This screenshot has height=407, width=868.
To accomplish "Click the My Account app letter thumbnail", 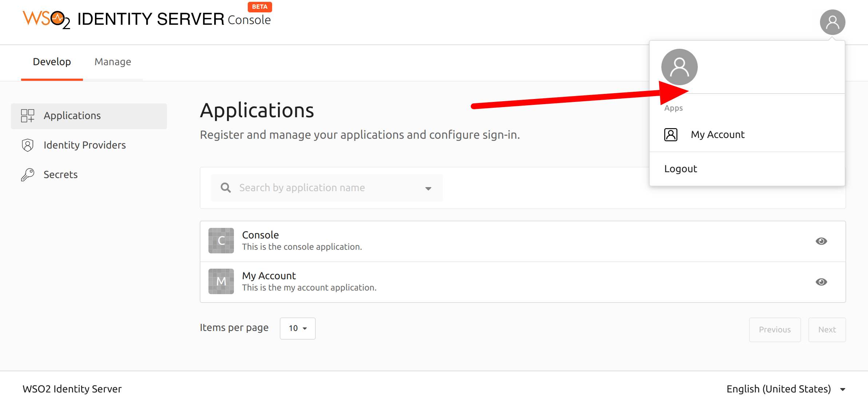I will pyautogui.click(x=221, y=281).
